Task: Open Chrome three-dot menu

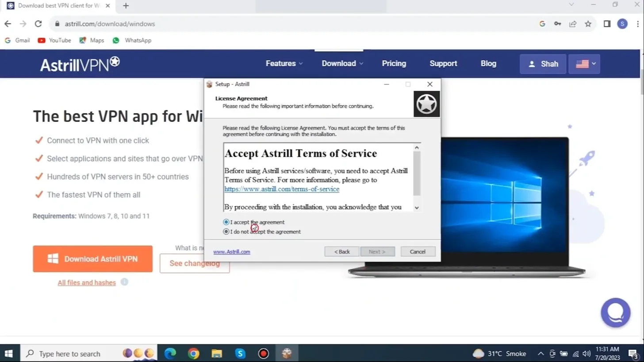Action: pos(637,24)
